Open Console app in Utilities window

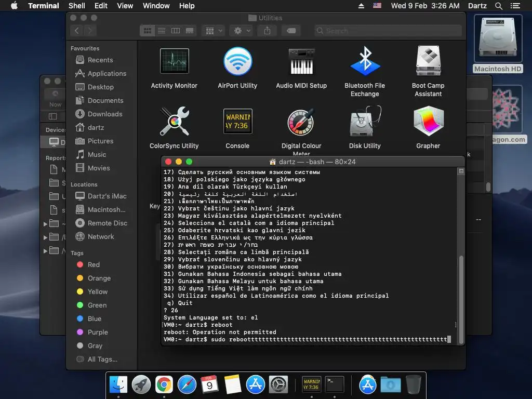(237, 122)
